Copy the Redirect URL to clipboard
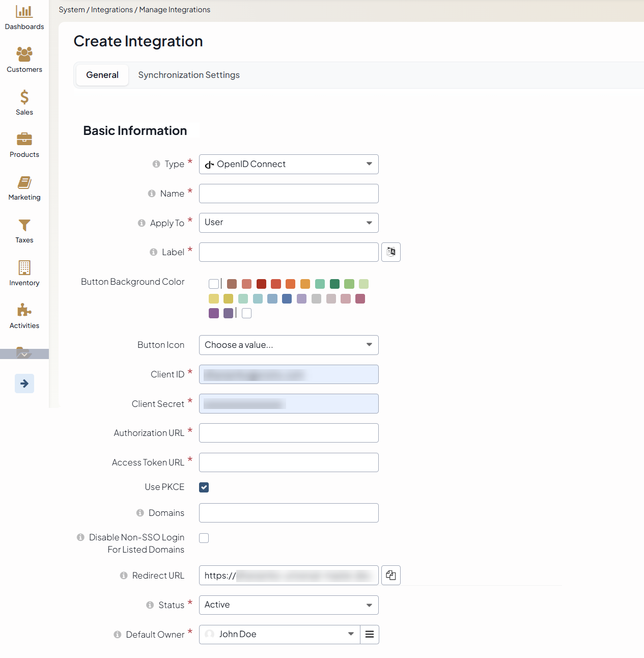Viewport: 644px width, 658px height. coord(390,575)
